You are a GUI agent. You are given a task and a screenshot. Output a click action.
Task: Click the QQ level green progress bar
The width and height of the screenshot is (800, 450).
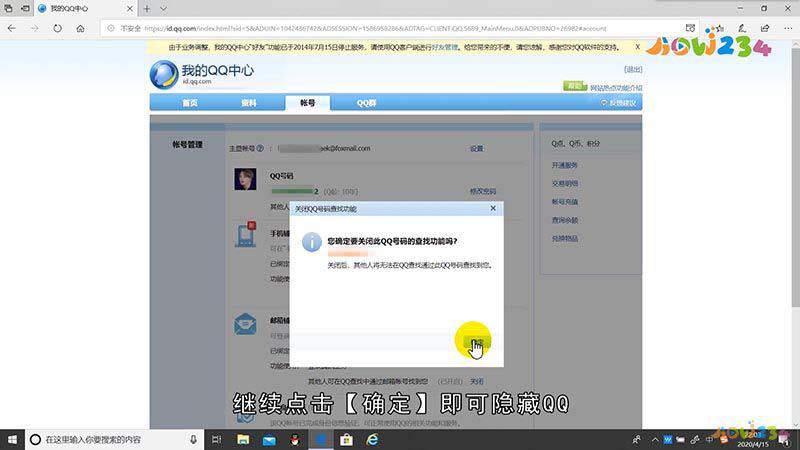click(x=293, y=191)
